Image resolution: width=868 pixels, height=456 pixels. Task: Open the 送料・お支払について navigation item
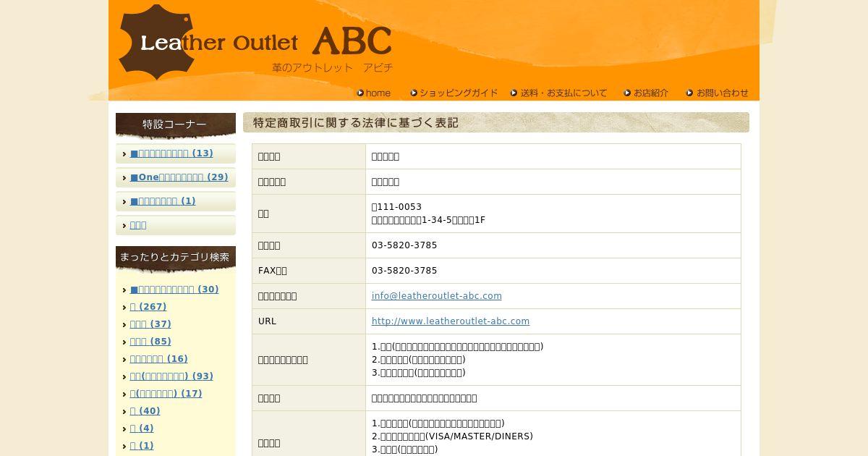[x=559, y=93]
